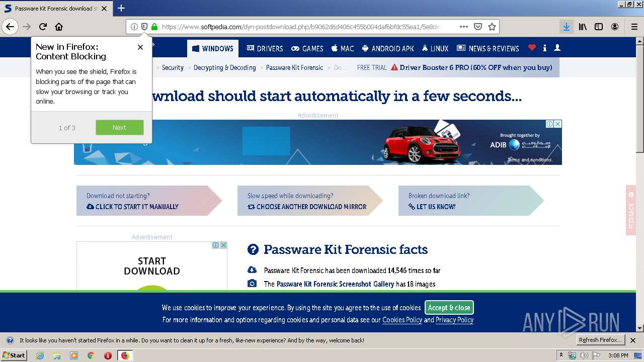Click the Security breadcrumb link

point(173,67)
